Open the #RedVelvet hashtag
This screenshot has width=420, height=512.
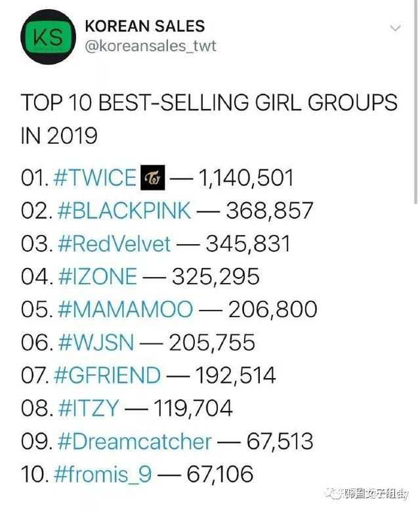114,244
